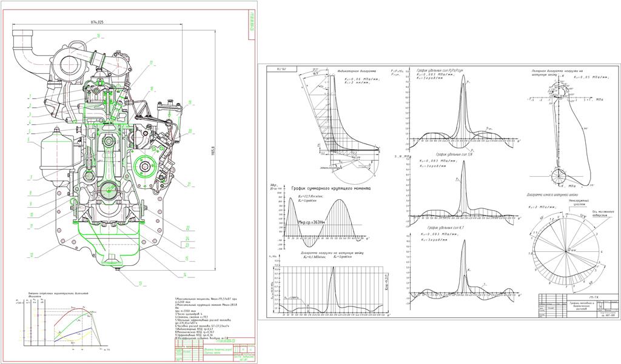The image size is (621, 364).
Task: Click callout number 21 on the engine's right side
Action: coord(189,184)
